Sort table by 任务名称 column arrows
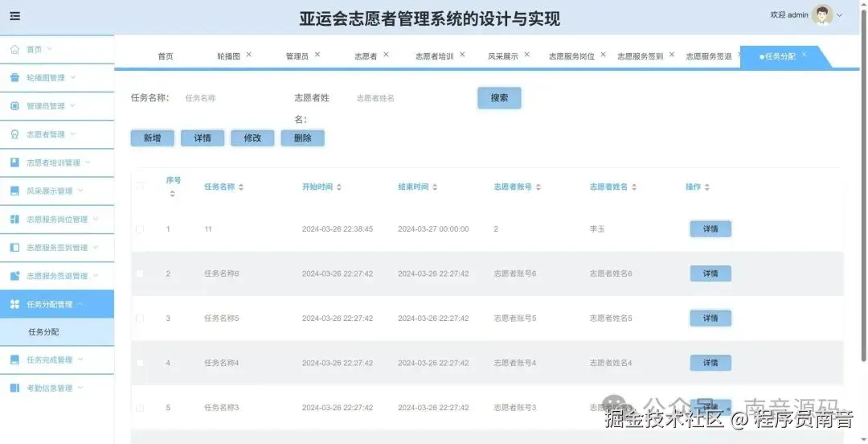Screen dimensions: 868x444 tap(241, 187)
